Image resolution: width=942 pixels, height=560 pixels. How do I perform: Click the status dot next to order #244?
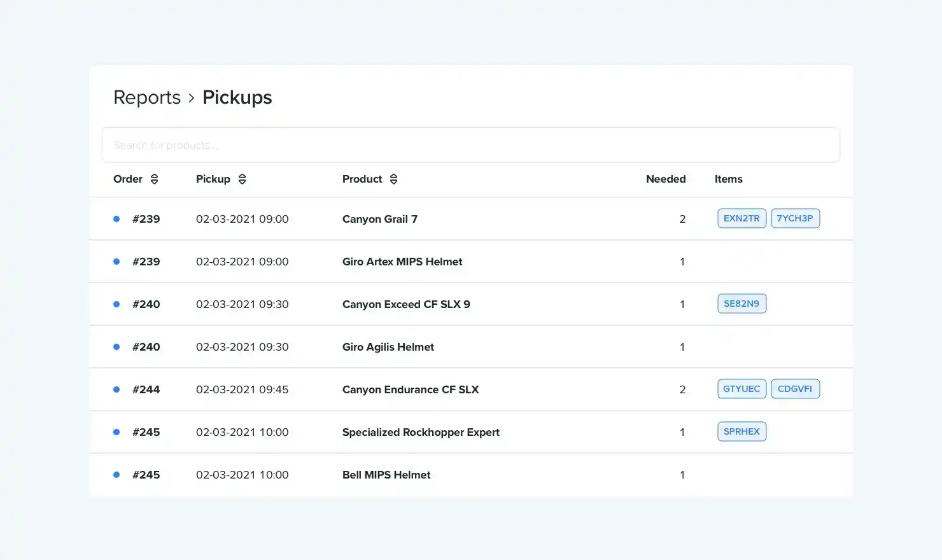click(116, 389)
